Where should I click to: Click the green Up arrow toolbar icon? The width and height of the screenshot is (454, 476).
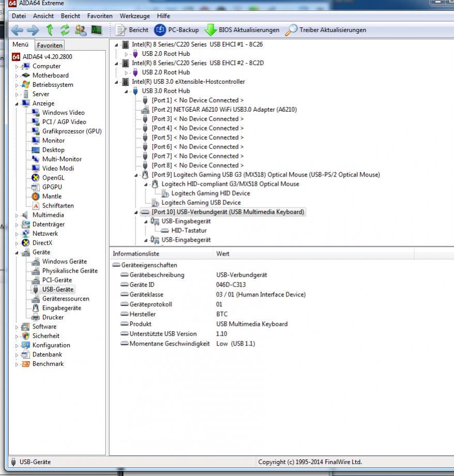pyautogui.click(x=50, y=30)
